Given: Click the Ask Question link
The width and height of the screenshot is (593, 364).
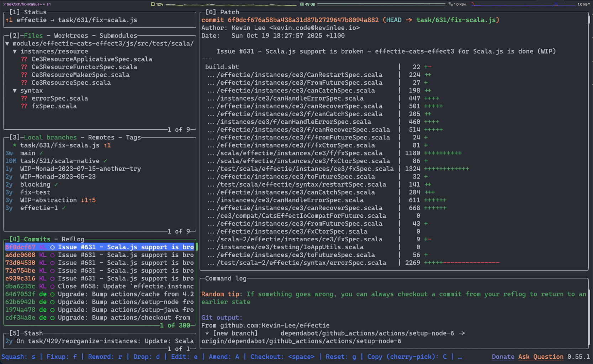Looking at the screenshot, I should click(x=540, y=357).
